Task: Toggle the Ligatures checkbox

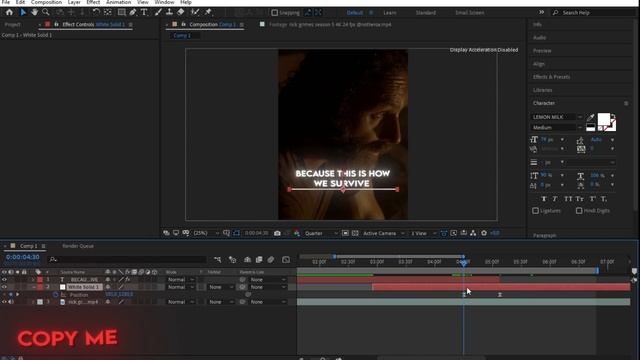Action: point(536,211)
